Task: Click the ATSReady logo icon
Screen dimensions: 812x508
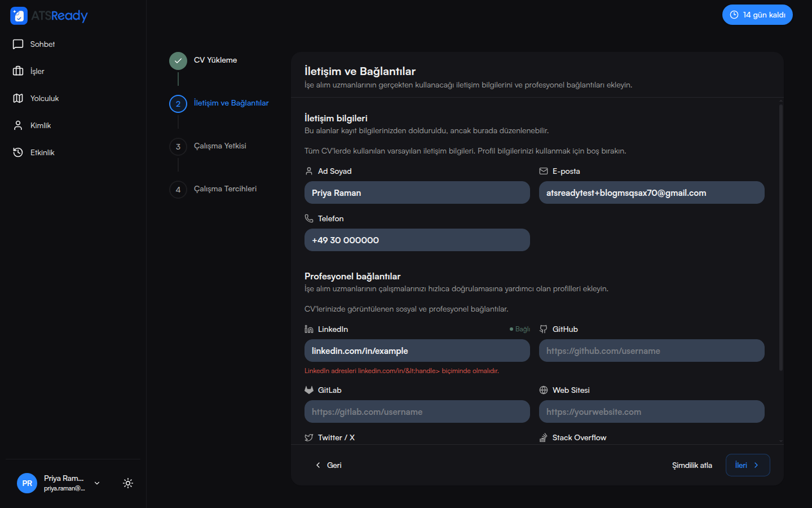Action: [x=19, y=16]
